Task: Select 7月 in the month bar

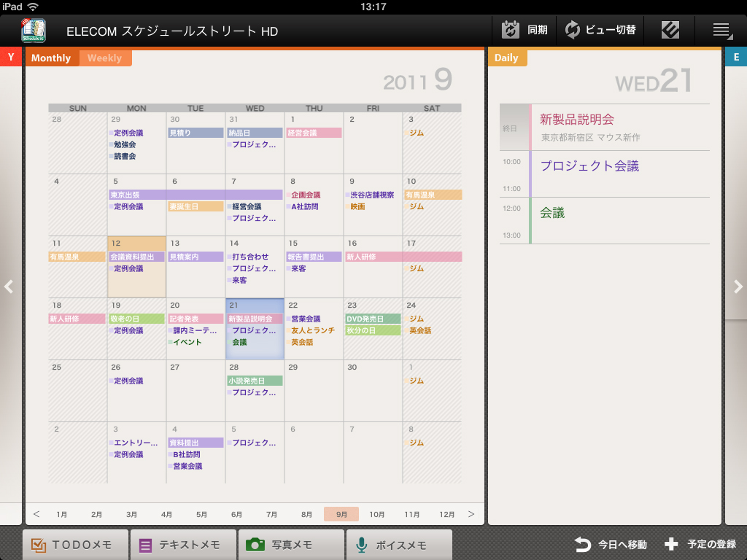Action: pos(271,514)
